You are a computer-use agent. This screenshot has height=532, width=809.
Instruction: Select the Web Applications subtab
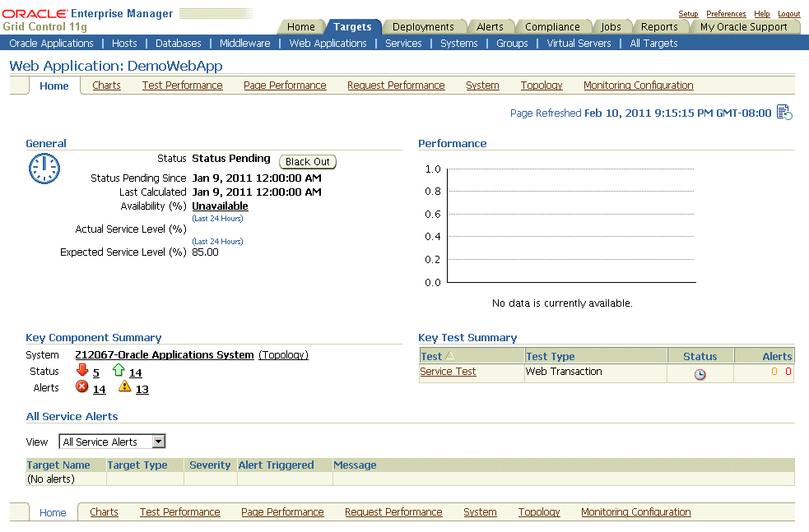coord(328,44)
